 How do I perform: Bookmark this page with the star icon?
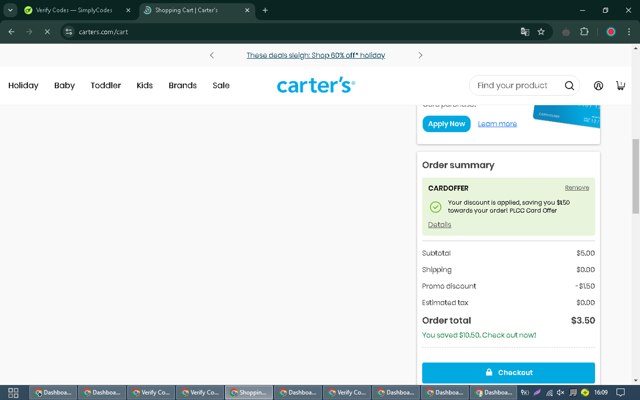[x=541, y=32]
